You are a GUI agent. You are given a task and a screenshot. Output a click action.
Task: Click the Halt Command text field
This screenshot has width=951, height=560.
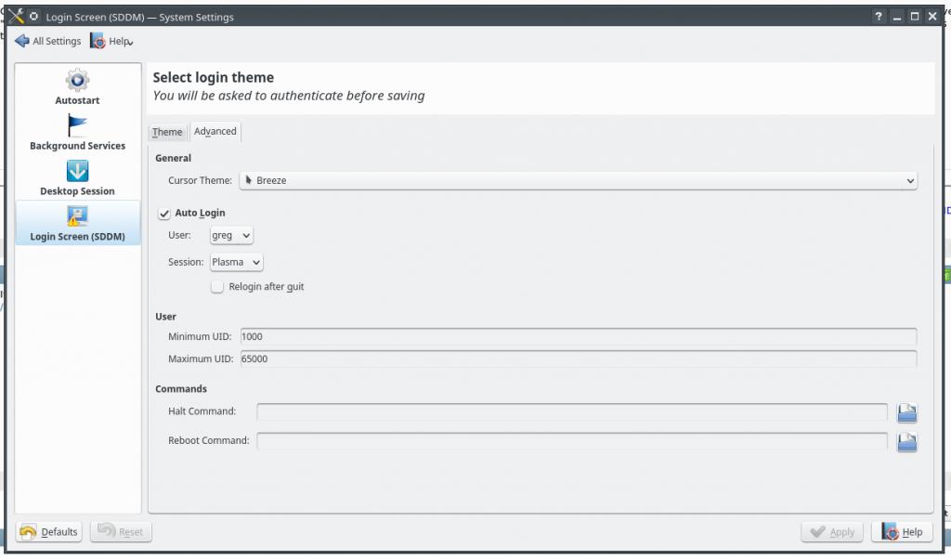point(572,411)
